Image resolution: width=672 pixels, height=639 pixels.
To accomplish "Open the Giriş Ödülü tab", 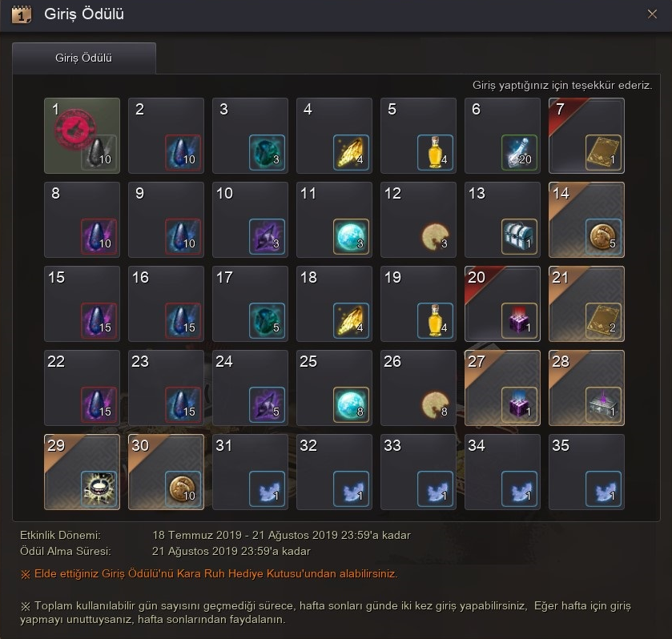I will point(83,58).
